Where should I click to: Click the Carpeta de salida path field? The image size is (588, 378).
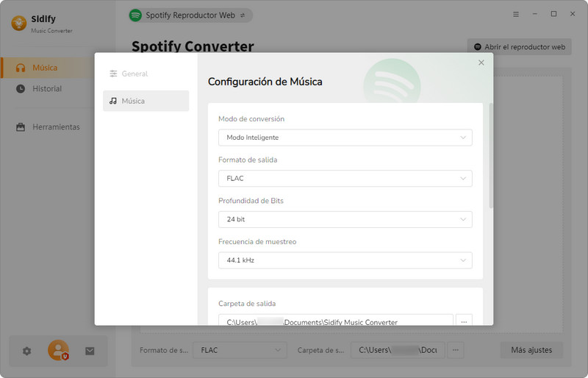pyautogui.click(x=336, y=320)
